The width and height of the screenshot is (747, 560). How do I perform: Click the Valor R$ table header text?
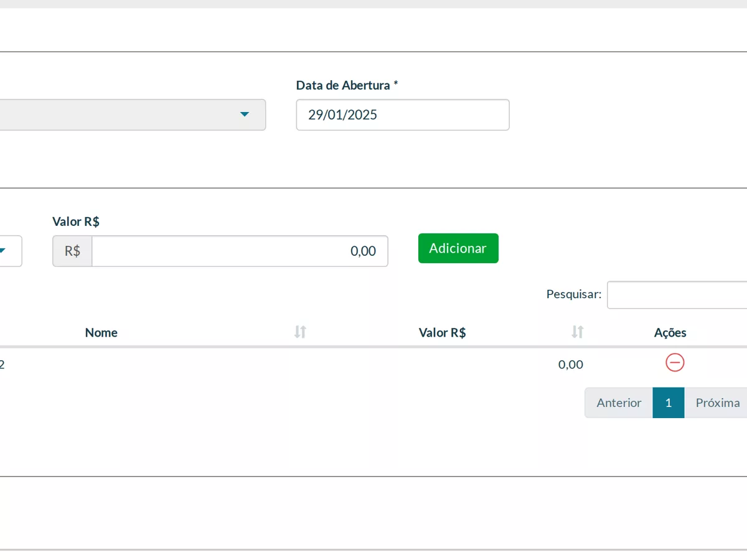tap(443, 332)
